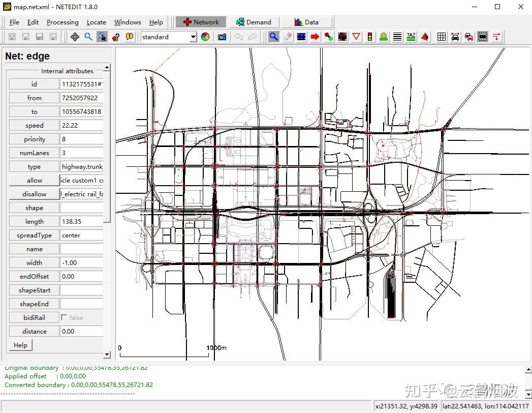
Task: Switch to TAZ edit mode
Action: (411, 37)
